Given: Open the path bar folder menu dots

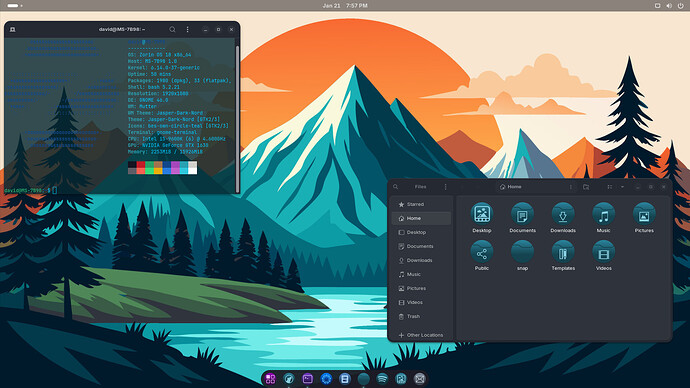Looking at the screenshot, I should click(x=571, y=187).
